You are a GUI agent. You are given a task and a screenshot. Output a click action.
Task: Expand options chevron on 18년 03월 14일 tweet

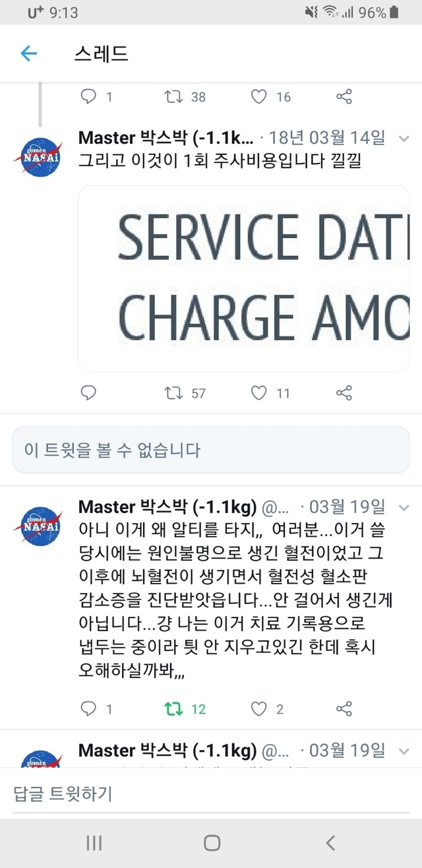point(404,139)
